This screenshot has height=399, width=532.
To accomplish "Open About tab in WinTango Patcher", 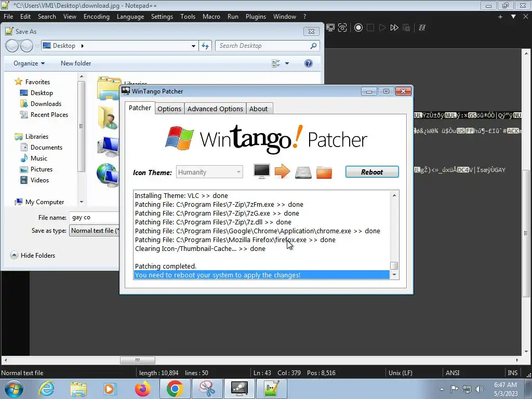I will tap(259, 109).
